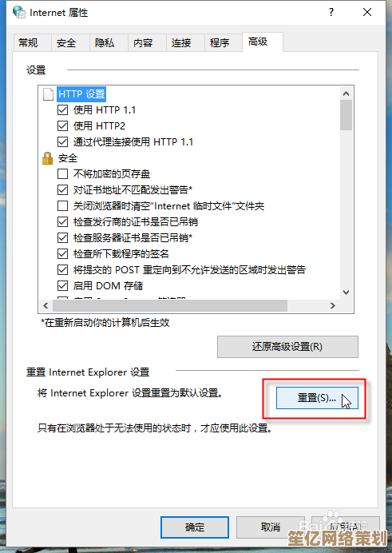This screenshot has height=553, width=392.
Task: Uncheck 使用 HTTP 1.1 checkbox
Action: coord(63,110)
